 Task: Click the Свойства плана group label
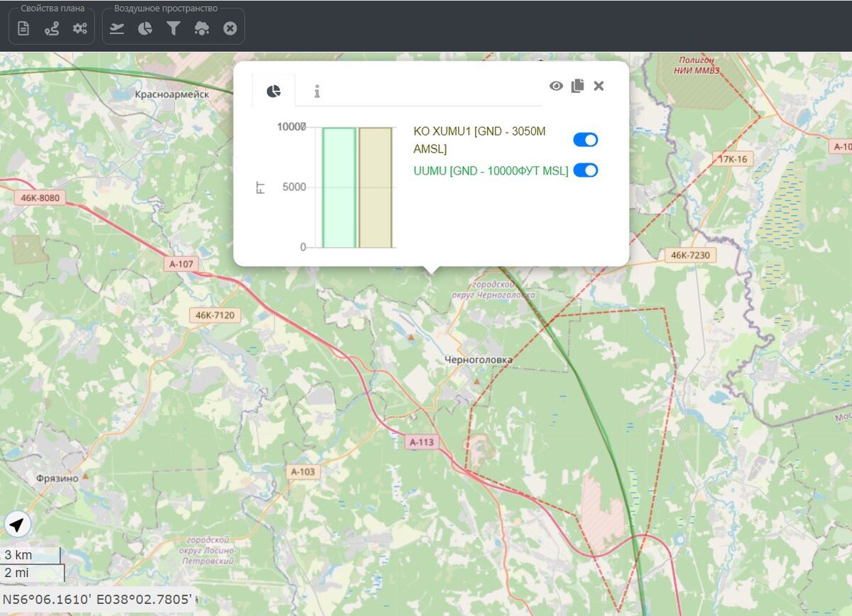pyautogui.click(x=52, y=9)
